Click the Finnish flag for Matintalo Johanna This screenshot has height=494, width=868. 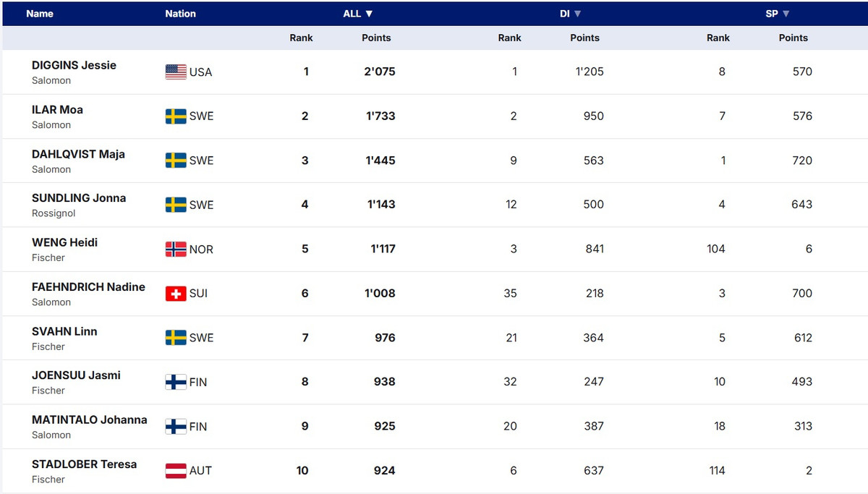coord(176,427)
